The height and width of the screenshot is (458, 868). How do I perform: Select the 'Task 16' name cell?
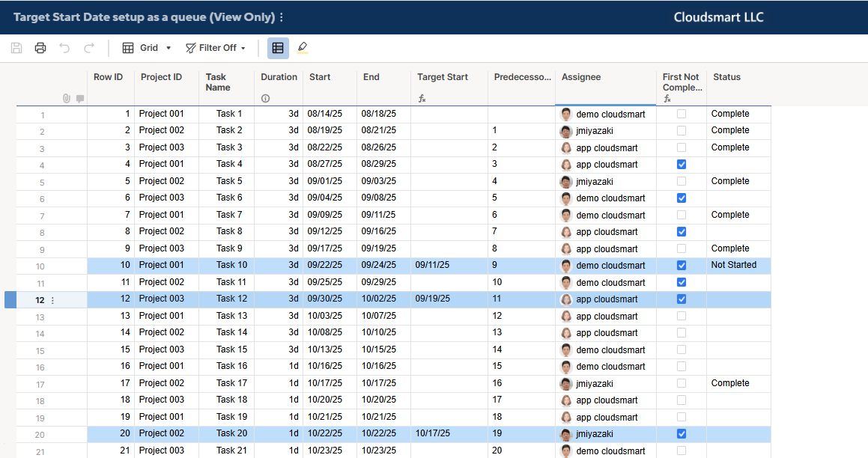click(x=226, y=366)
